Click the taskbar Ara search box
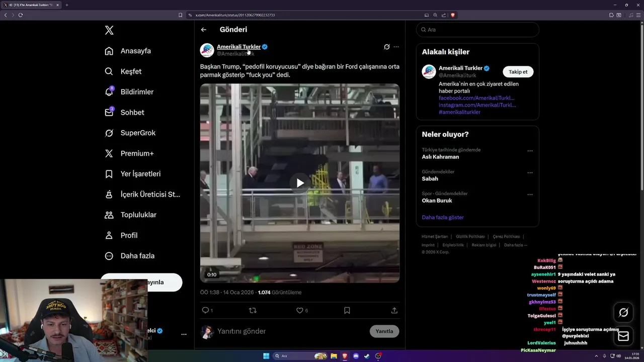This screenshot has width=644, height=362. click(x=301, y=356)
